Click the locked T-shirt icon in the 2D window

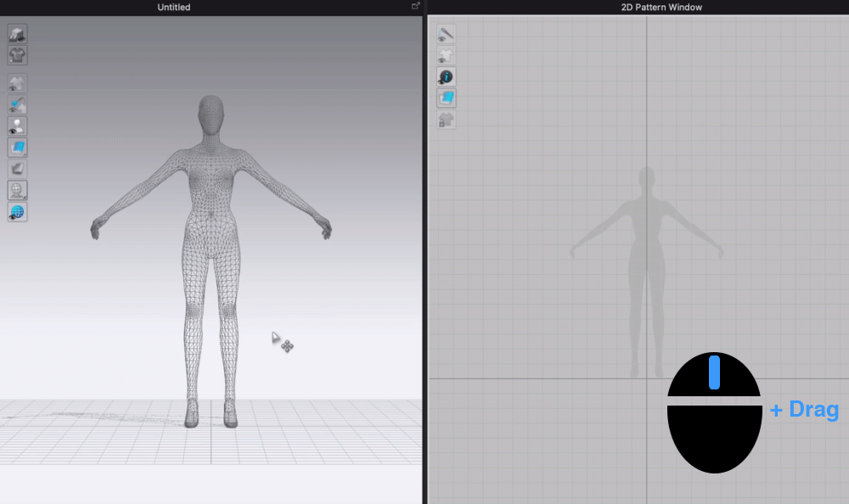pyautogui.click(x=447, y=120)
